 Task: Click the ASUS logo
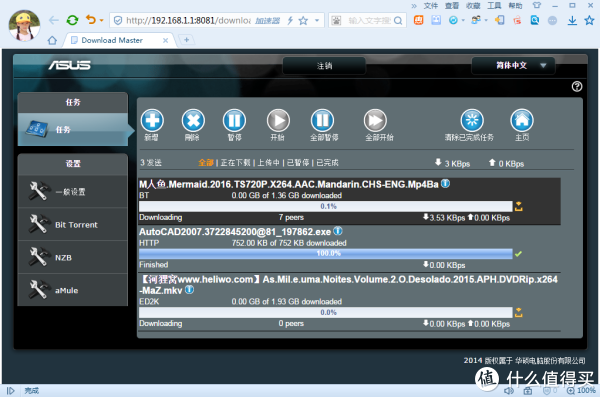pos(70,65)
